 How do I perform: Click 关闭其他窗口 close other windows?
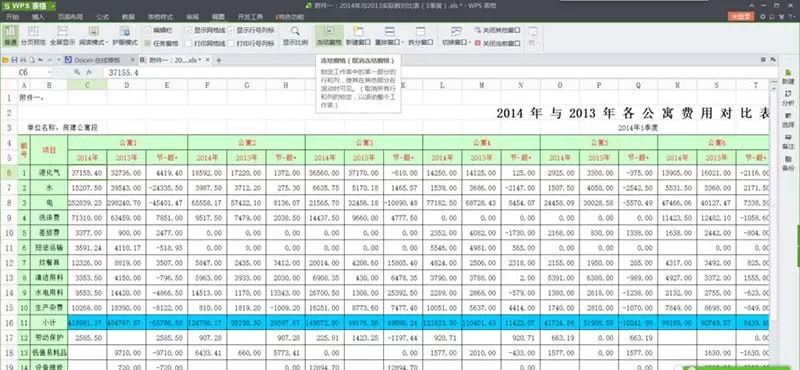(497, 30)
